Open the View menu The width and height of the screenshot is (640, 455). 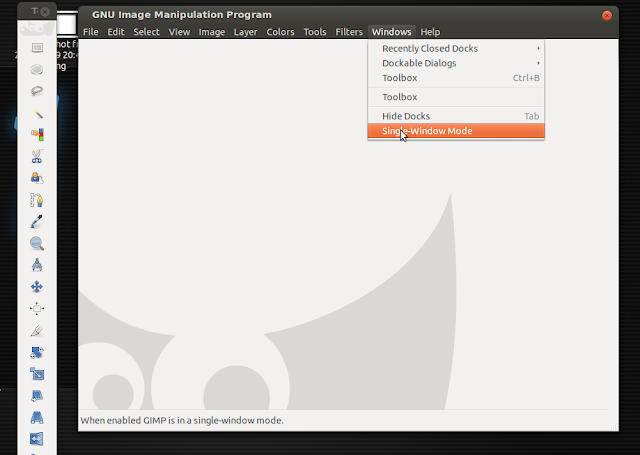tap(179, 32)
